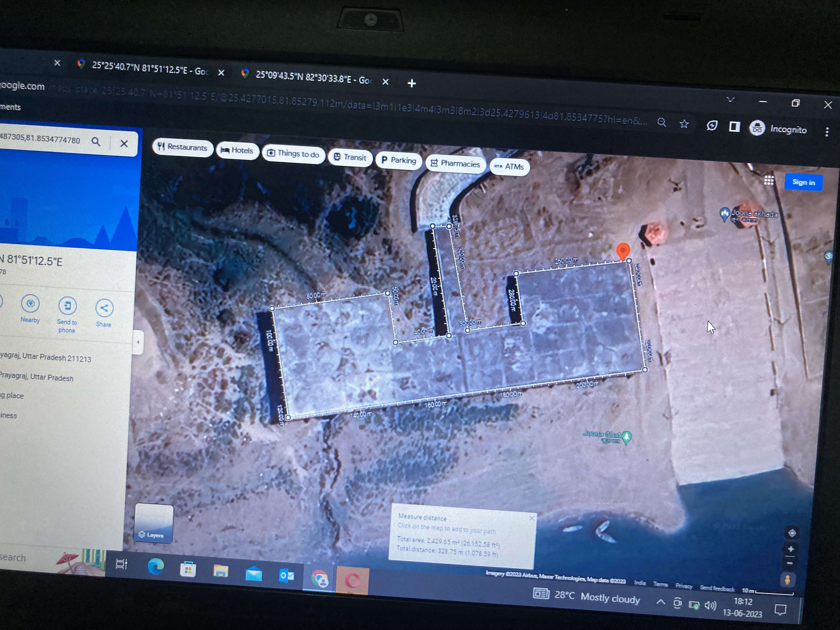Select the Hotels category chip
The width and height of the screenshot is (840, 630).
click(237, 150)
